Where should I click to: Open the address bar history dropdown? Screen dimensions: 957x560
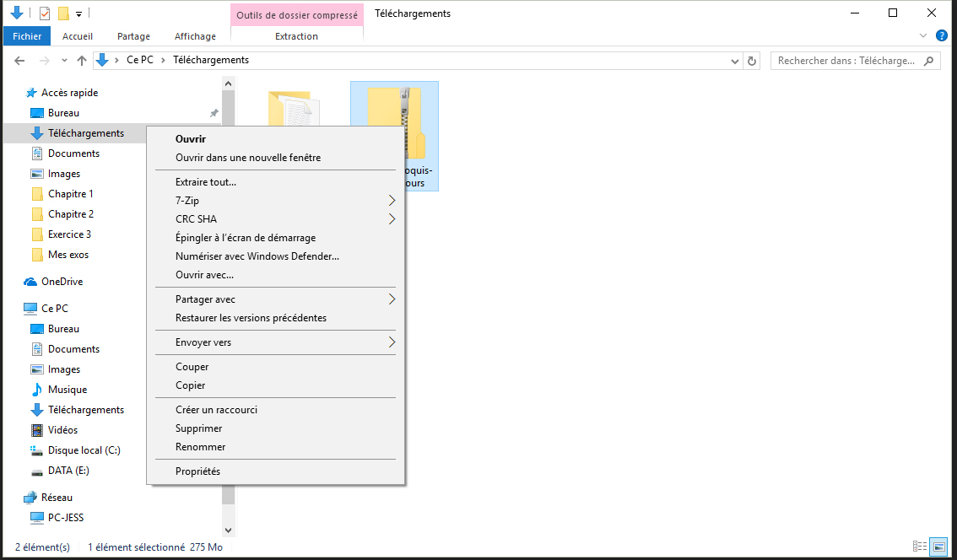click(x=734, y=61)
